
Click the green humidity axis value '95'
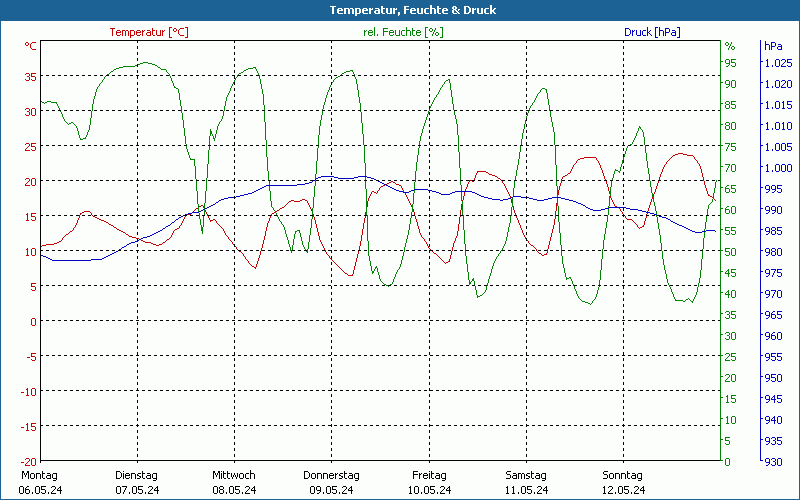tap(731, 63)
